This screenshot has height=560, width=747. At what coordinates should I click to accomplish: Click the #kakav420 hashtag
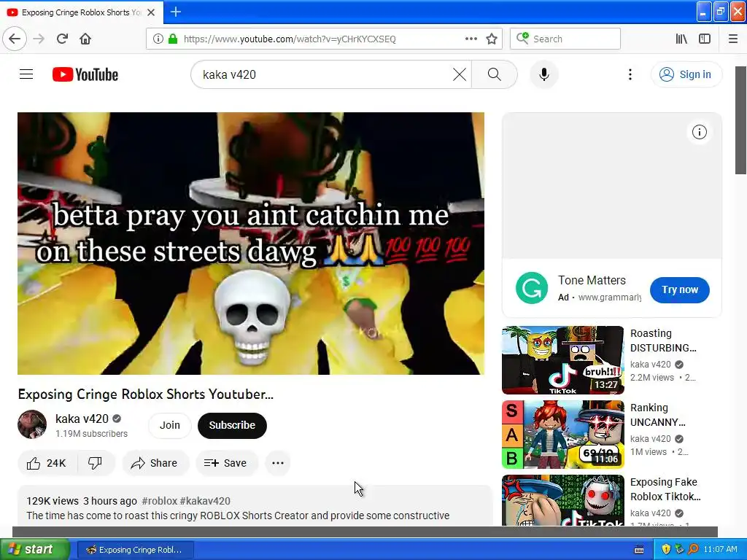point(205,501)
